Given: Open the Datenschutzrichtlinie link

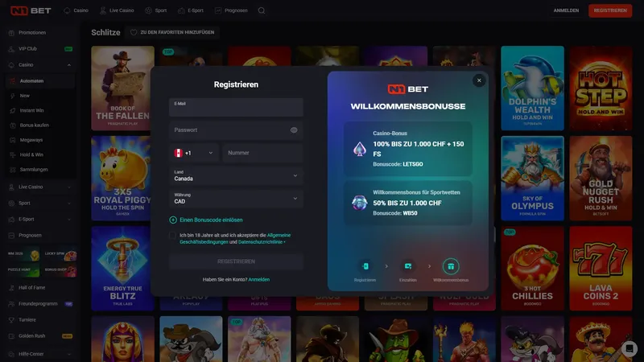Looking at the screenshot, I should (260, 242).
